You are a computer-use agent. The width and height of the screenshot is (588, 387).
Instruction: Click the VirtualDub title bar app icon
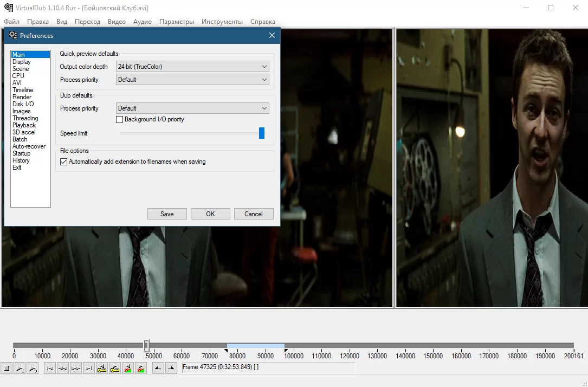tap(8, 8)
